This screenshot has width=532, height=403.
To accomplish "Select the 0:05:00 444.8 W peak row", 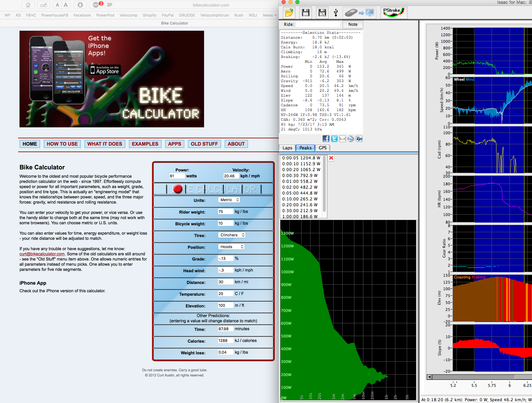I will (x=301, y=193).
